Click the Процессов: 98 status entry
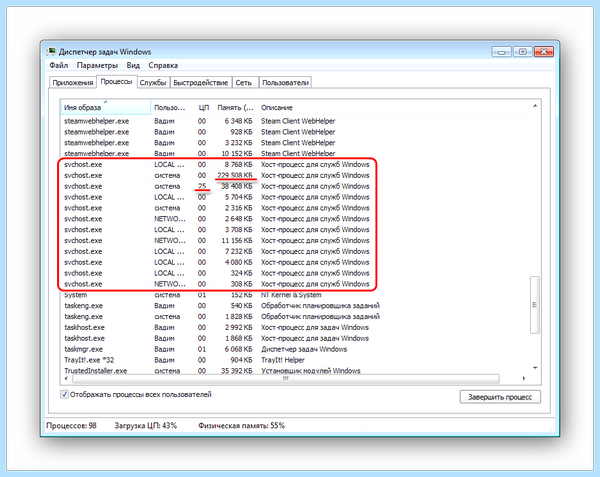The height and width of the screenshot is (477, 600). tap(71, 426)
